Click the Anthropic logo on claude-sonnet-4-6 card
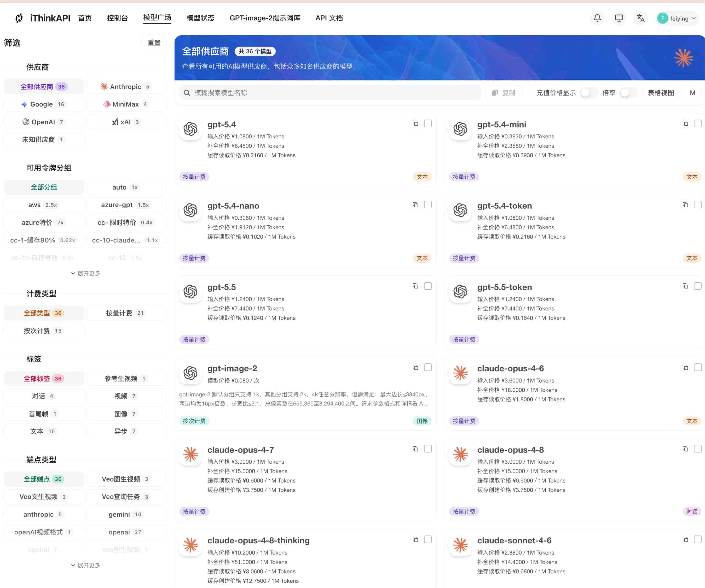705x588 pixels. point(460,545)
